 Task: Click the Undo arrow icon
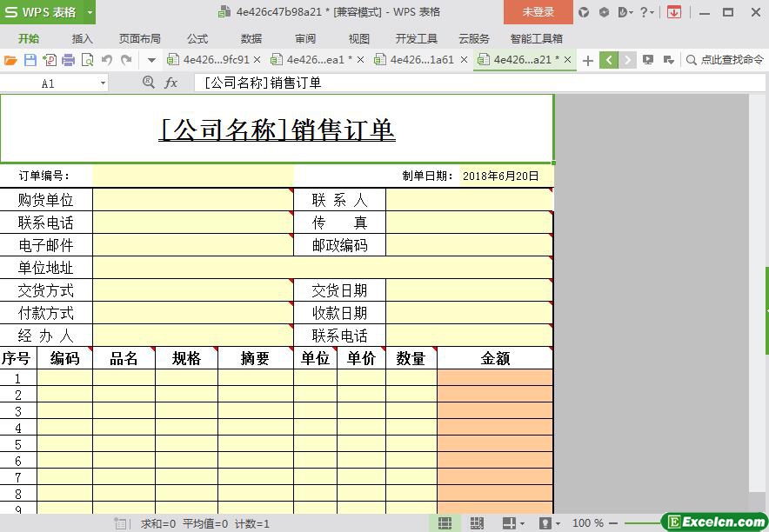(107, 60)
